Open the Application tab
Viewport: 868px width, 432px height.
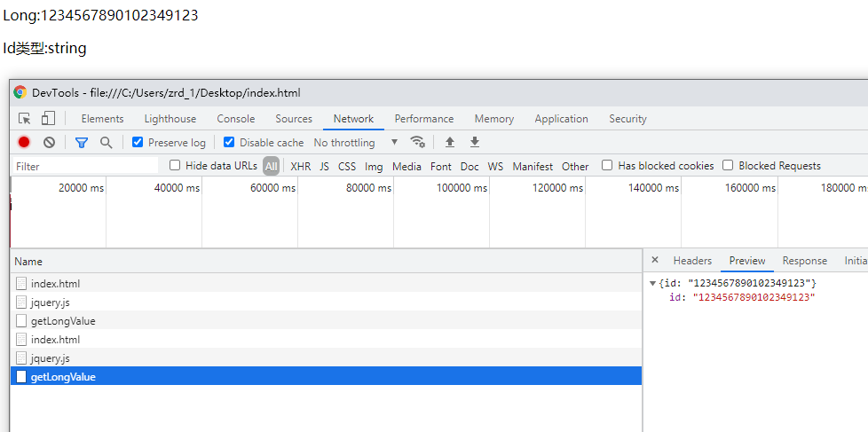(561, 118)
